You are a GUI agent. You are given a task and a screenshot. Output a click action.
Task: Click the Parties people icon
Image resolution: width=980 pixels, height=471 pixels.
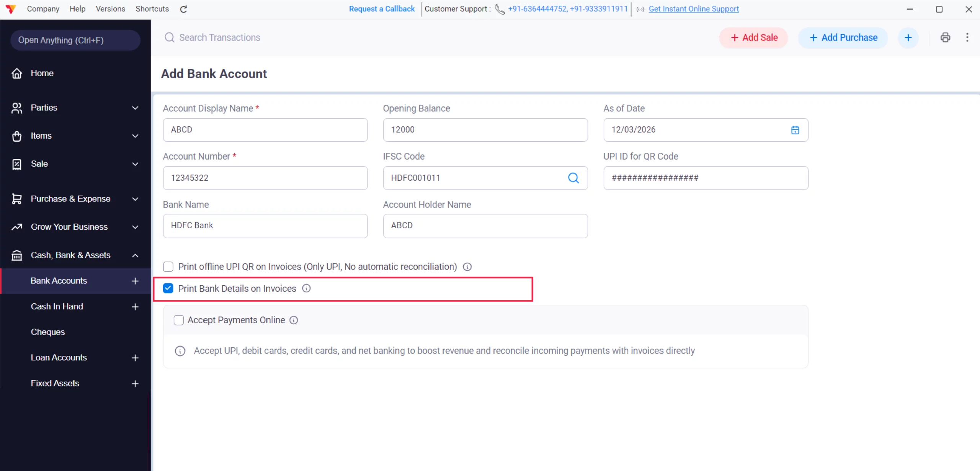tap(17, 108)
